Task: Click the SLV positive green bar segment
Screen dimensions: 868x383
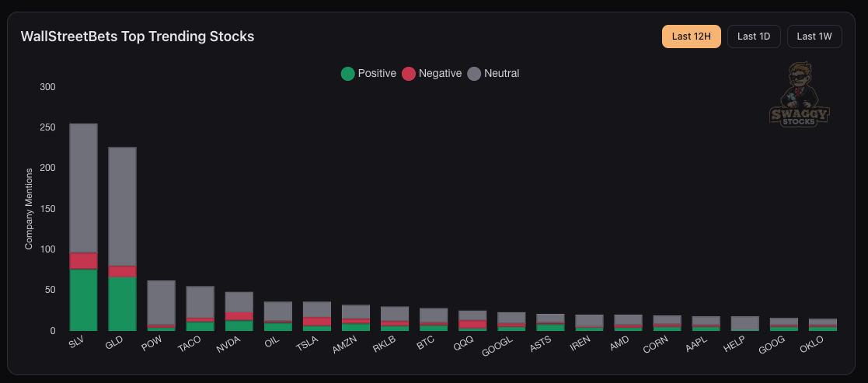Action: pos(83,300)
